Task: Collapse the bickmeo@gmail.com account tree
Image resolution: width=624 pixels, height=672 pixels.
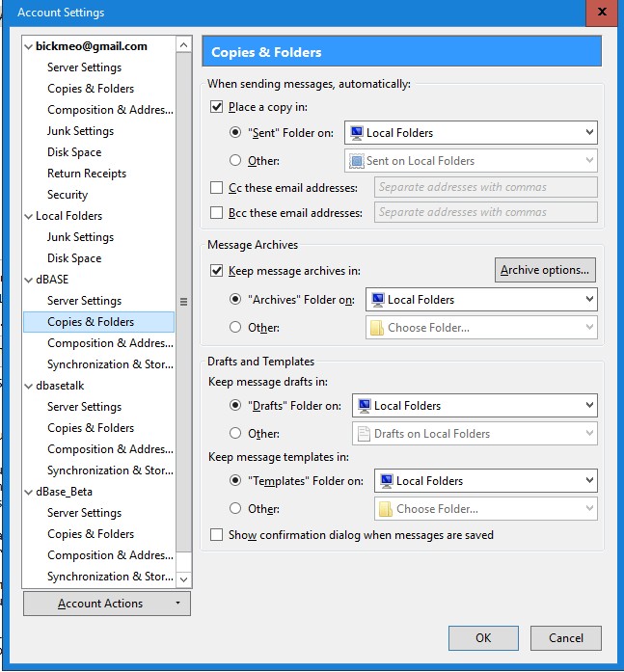Action: click(x=29, y=46)
